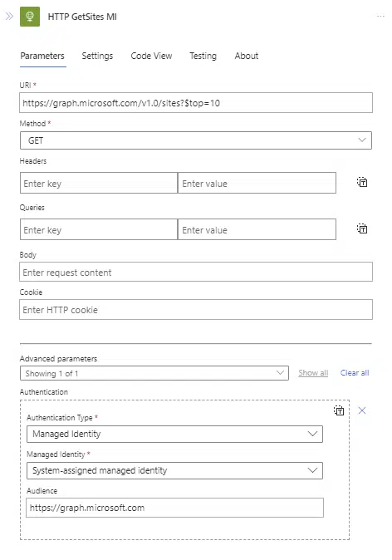Switch to the Settings tab
Viewport: 392px width, 560px height.
[x=97, y=56]
